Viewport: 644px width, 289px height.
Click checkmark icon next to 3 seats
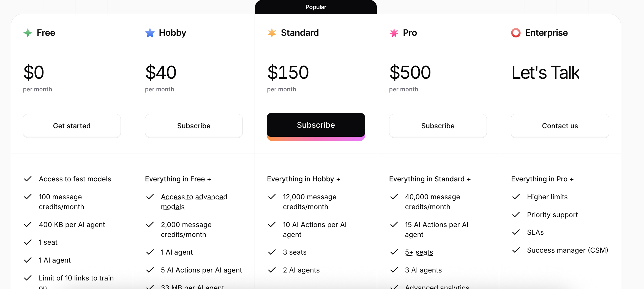(x=272, y=252)
